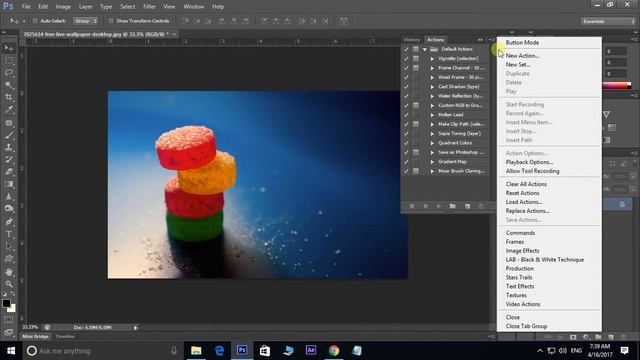Screen dimensions: 640x360
Task: Open Adobe After Effects from taskbar
Action: click(x=311, y=350)
